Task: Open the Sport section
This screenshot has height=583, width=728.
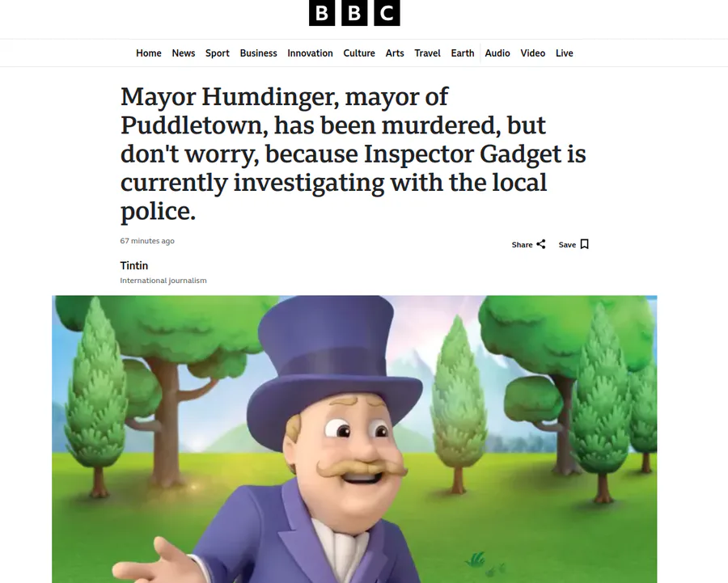Action: tap(218, 53)
